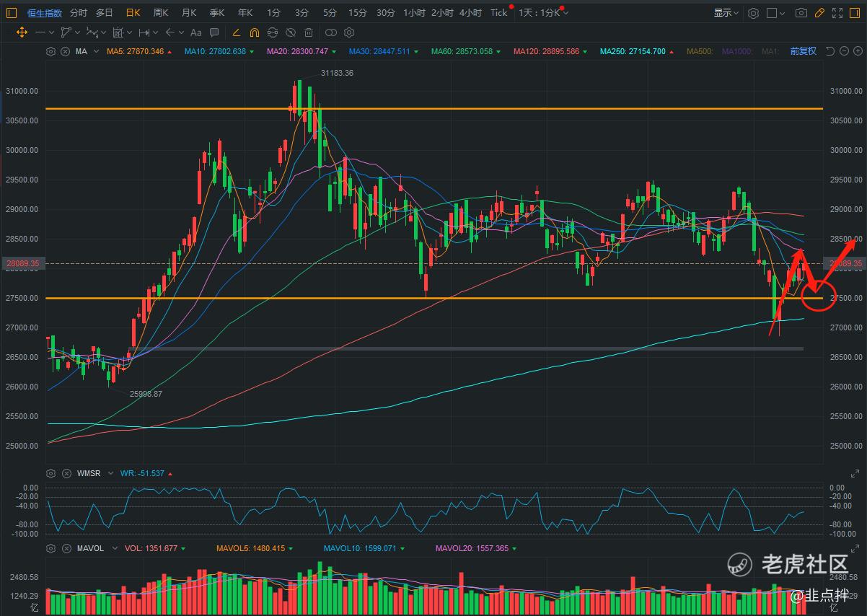Choose the horizontal line drawing tool
This screenshot has width=867, height=616.
coord(40,32)
